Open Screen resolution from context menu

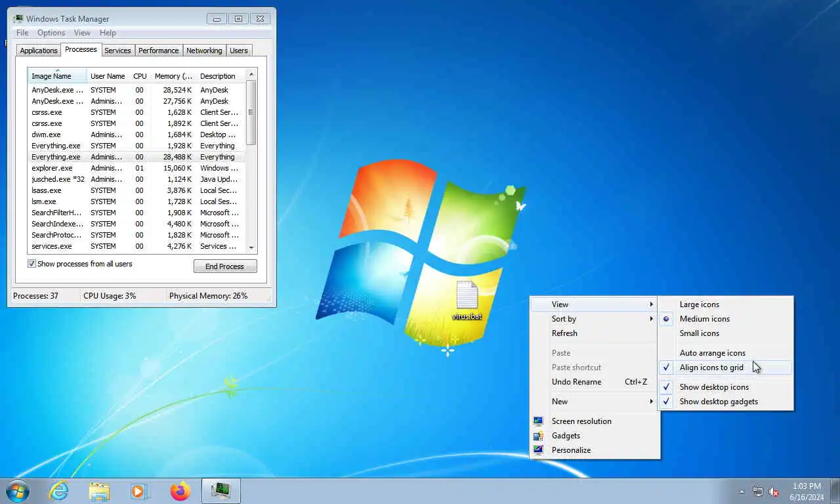click(594, 421)
